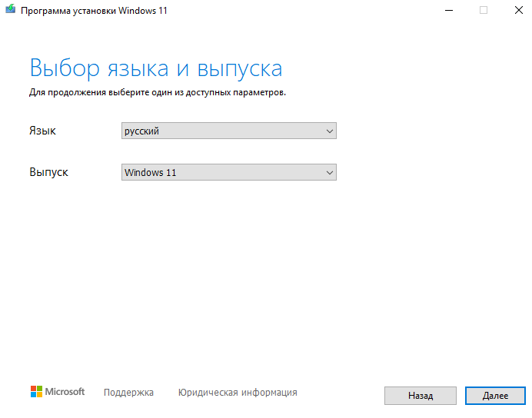Viewport: 532px width, 418px height.
Task: Click the Назад button
Action: tap(421, 396)
